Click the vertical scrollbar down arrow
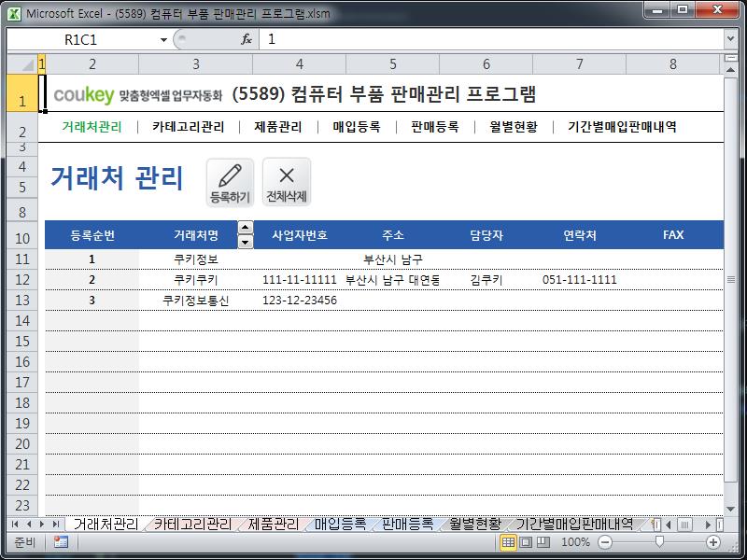747x560 pixels. 730,509
